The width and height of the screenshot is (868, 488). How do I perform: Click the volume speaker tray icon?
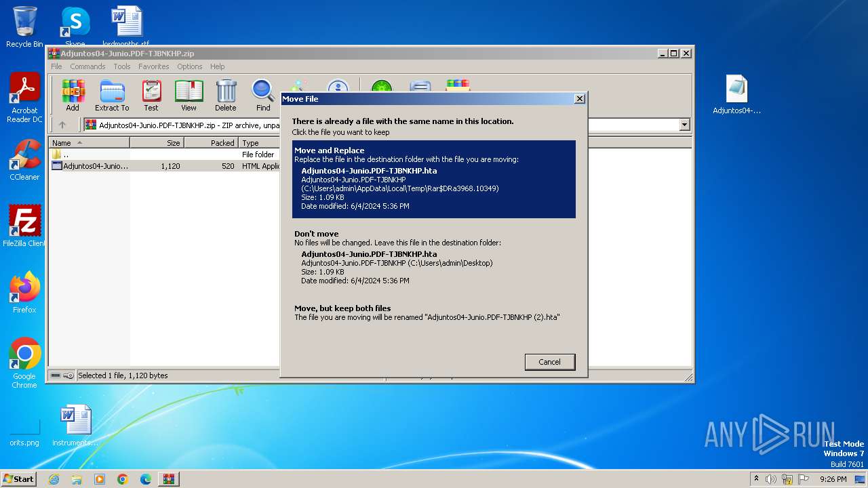tap(771, 479)
